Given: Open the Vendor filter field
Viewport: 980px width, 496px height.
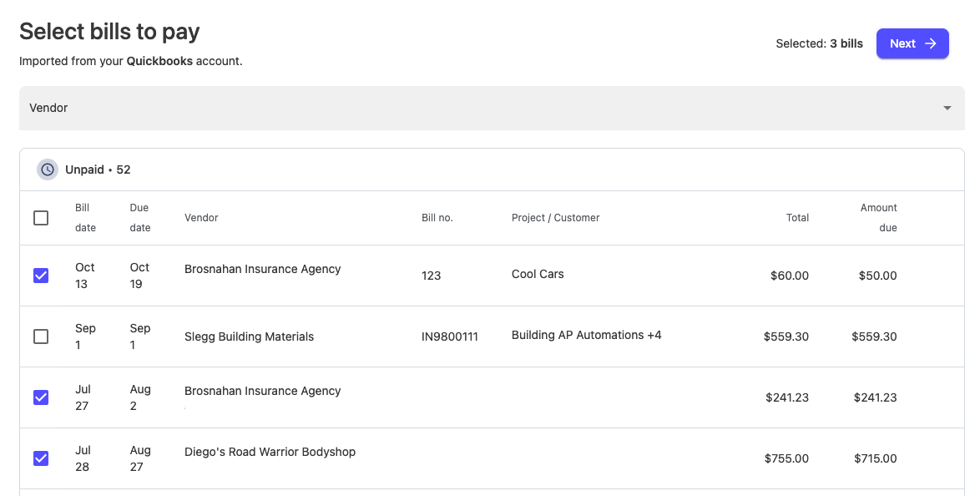Looking at the screenshot, I should (x=492, y=109).
